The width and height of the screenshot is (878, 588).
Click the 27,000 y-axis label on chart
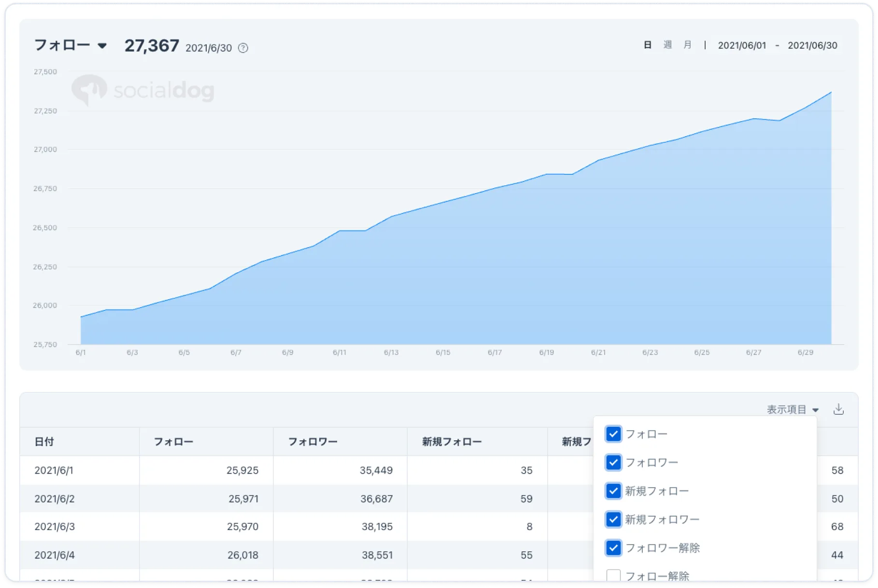pos(45,150)
